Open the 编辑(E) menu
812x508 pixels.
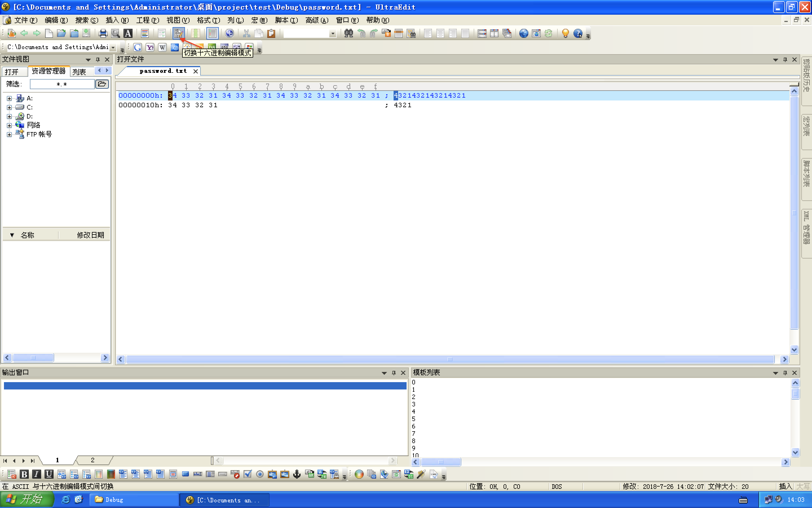pyautogui.click(x=56, y=21)
